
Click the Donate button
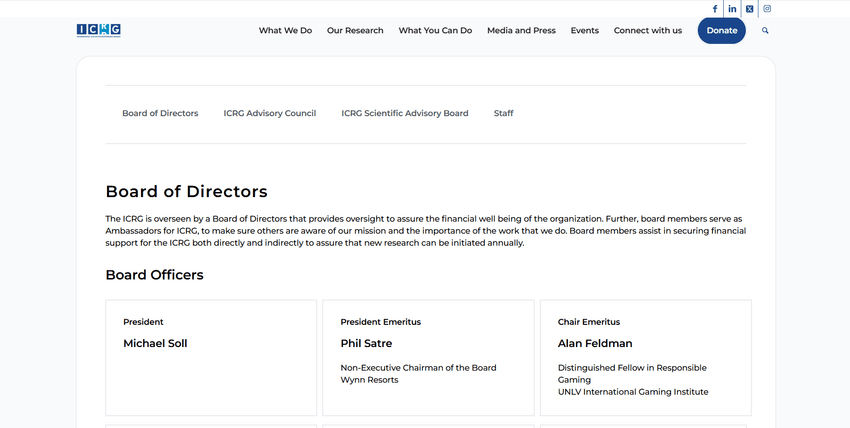pos(722,30)
